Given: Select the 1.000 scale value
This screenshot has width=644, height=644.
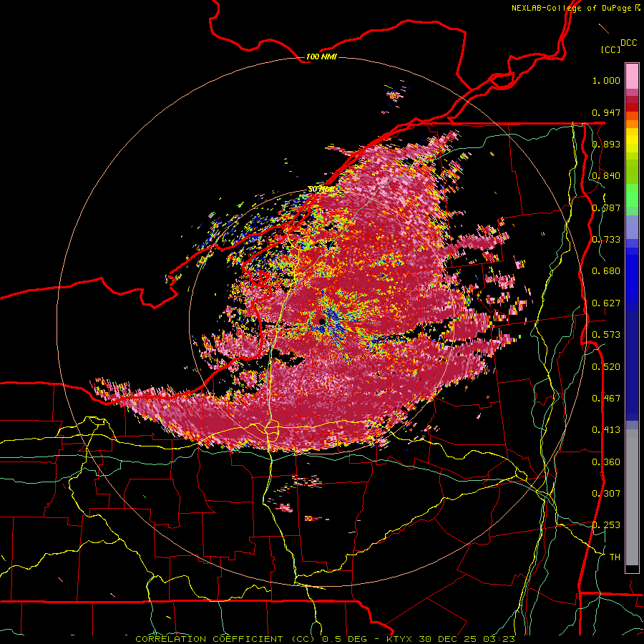Looking at the screenshot, I should click(x=606, y=80).
